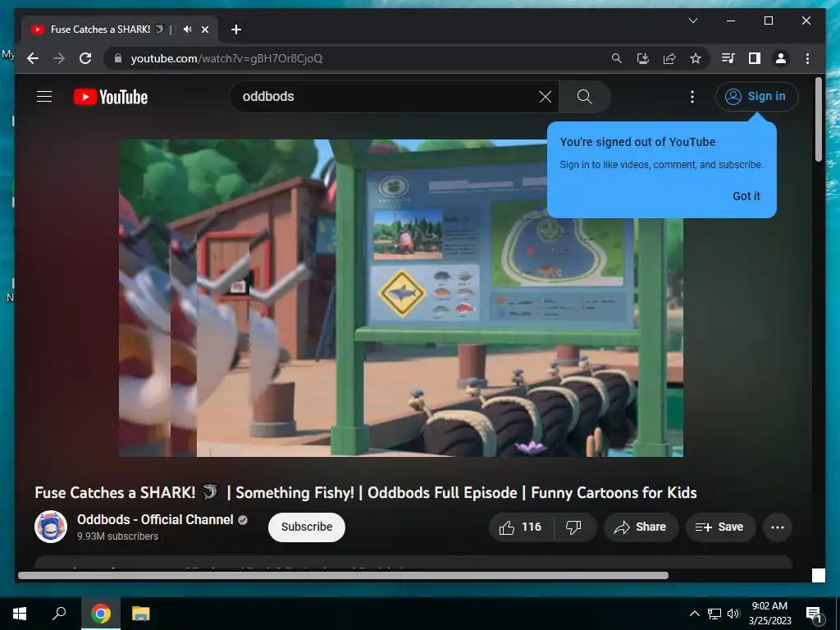Viewport: 840px width, 630px height.
Task: Mute the tab via speaker icon
Action: 187,30
